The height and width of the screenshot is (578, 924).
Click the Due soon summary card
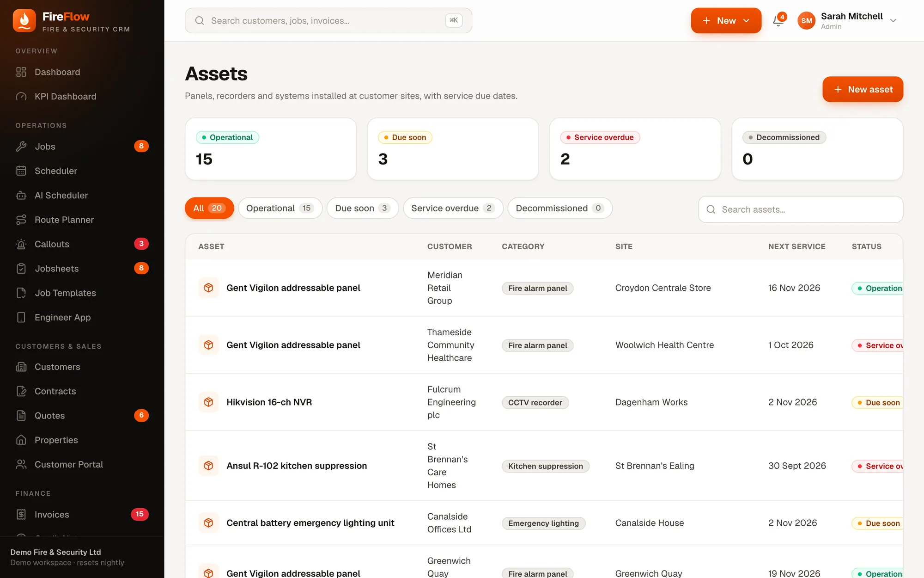[x=453, y=149]
